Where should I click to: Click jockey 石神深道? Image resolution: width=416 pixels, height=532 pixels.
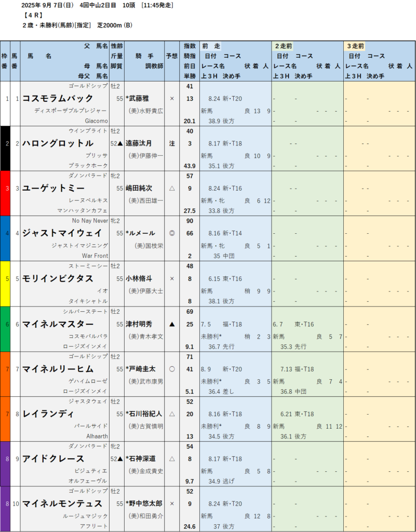[x=140, y=459]
